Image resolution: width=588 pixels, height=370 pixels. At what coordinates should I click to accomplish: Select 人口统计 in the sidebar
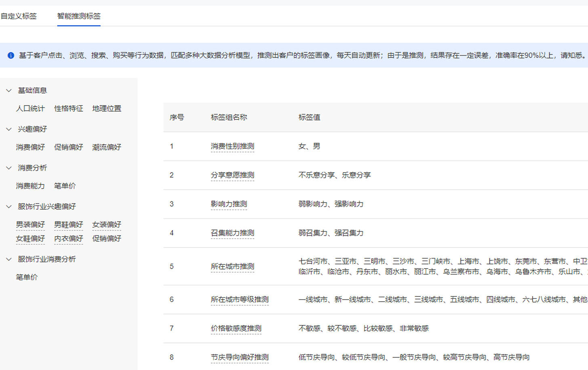click(x=30, y=108)
